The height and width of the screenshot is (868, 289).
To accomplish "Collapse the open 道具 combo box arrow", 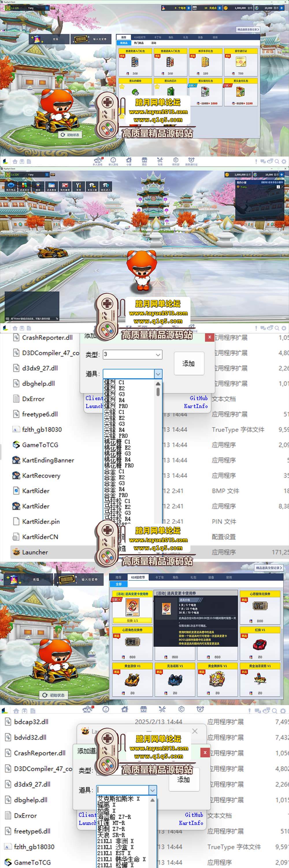I will pos(158,374).
